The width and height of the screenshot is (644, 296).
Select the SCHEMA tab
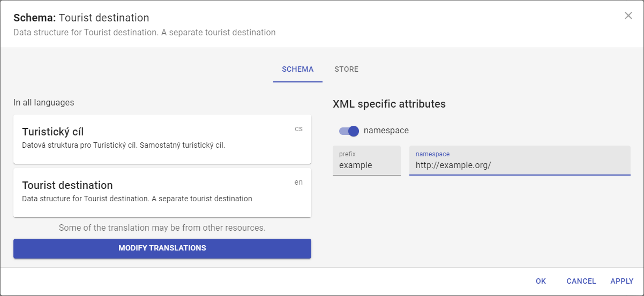coord(297,70)
